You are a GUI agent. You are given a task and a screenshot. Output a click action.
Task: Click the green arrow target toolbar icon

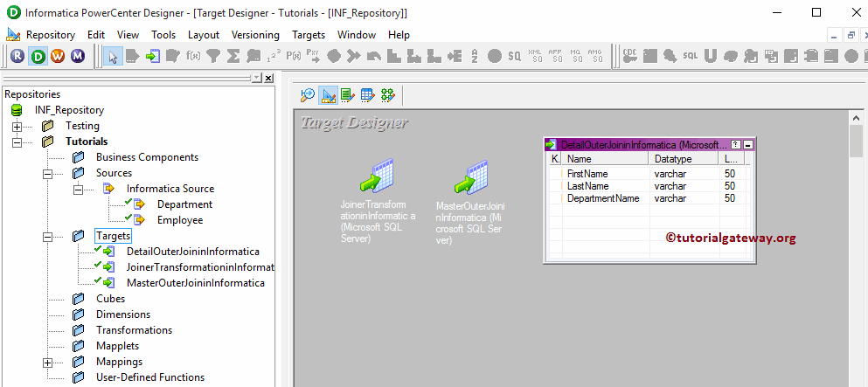pos(153,56)
